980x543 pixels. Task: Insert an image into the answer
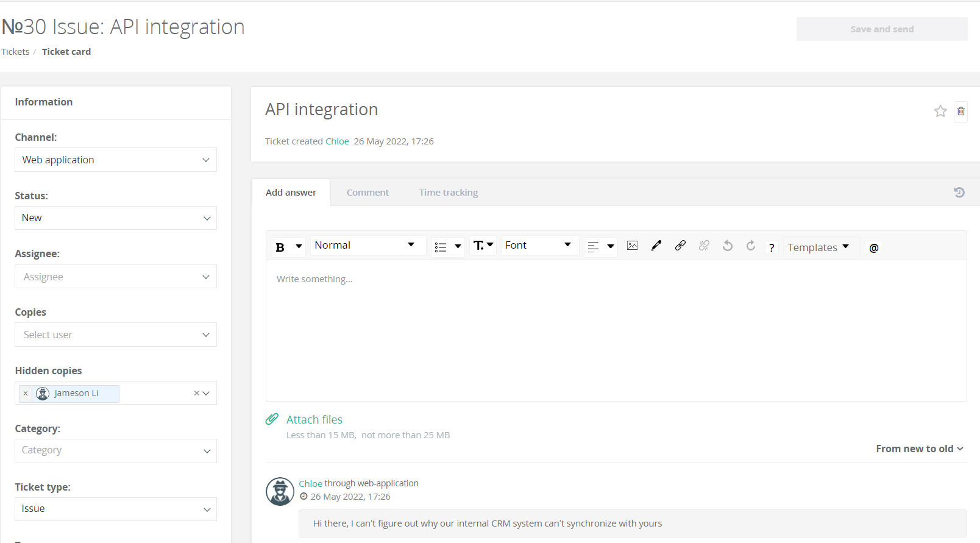pyautogui.click(x=633, y=246)
